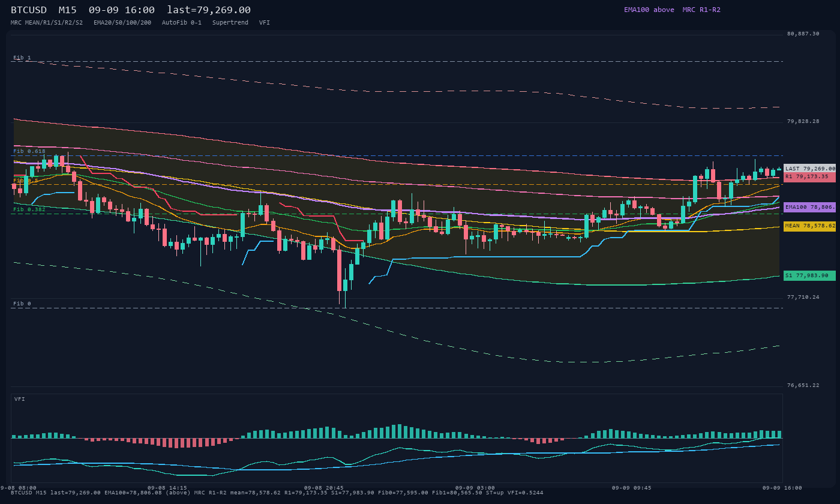Click the MEAN 78,578.62 price tag

point(809,226)
